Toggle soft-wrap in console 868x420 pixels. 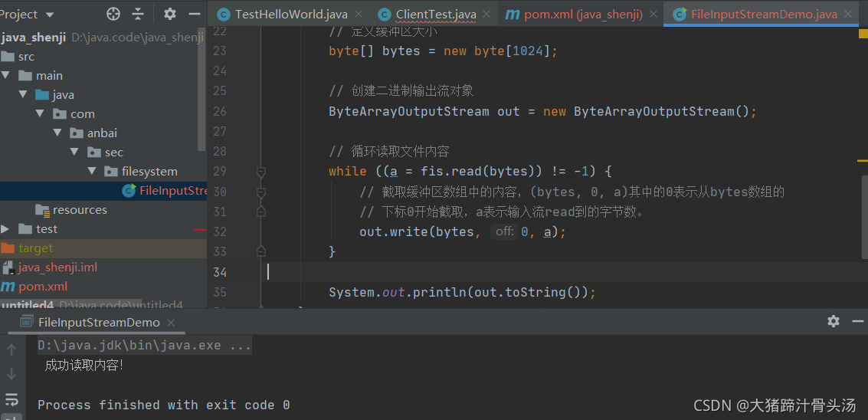point(11,399)
